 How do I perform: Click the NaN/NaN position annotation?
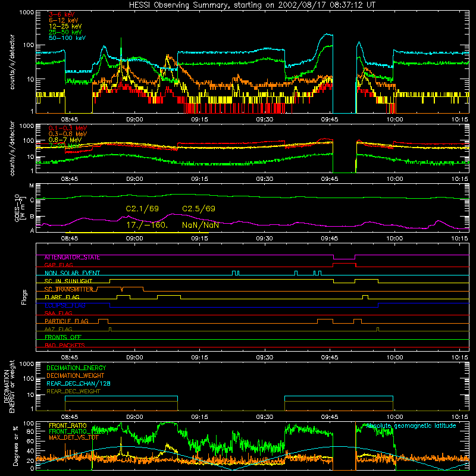click(x=201, y=225)
